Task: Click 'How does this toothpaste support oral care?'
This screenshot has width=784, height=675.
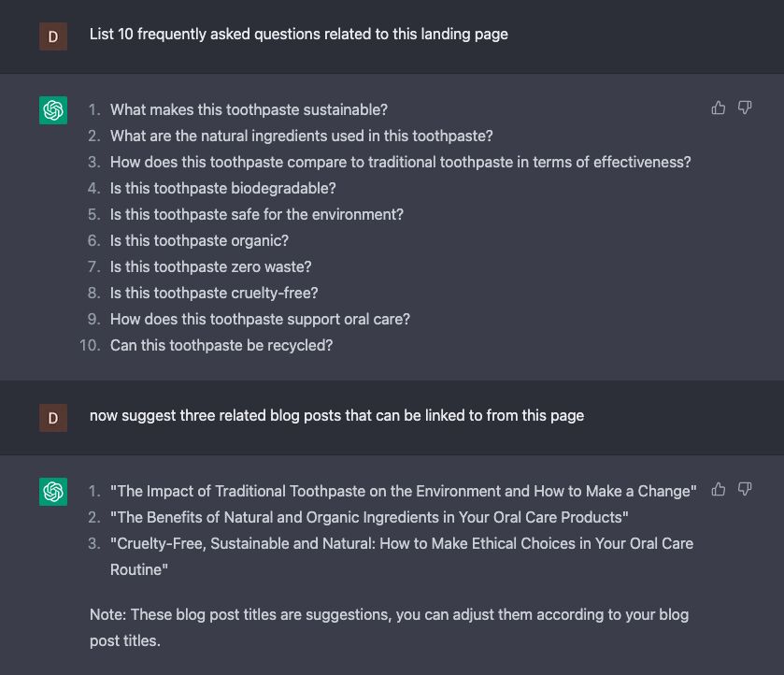Action: [x=260, y=319]
